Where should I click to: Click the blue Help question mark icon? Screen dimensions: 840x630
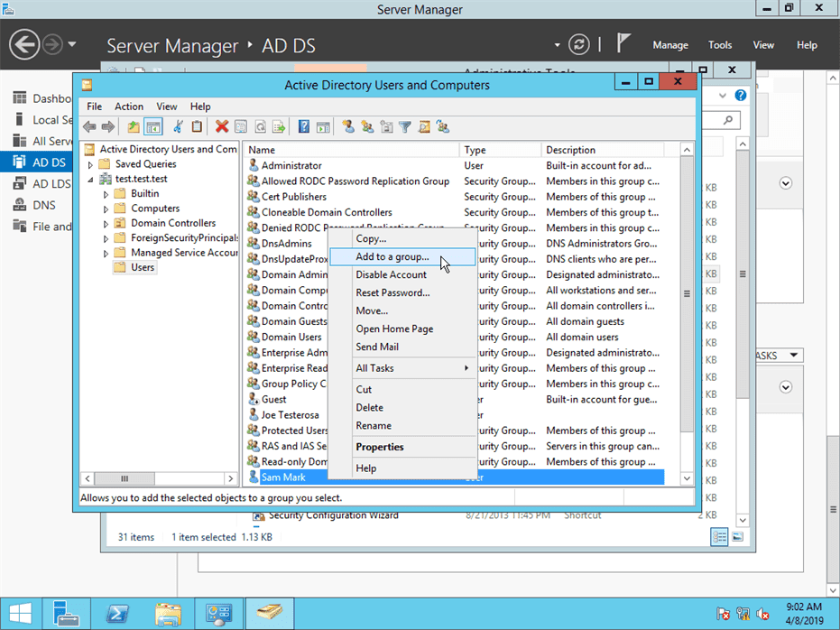pyautogui.click(x=304, y=127)
